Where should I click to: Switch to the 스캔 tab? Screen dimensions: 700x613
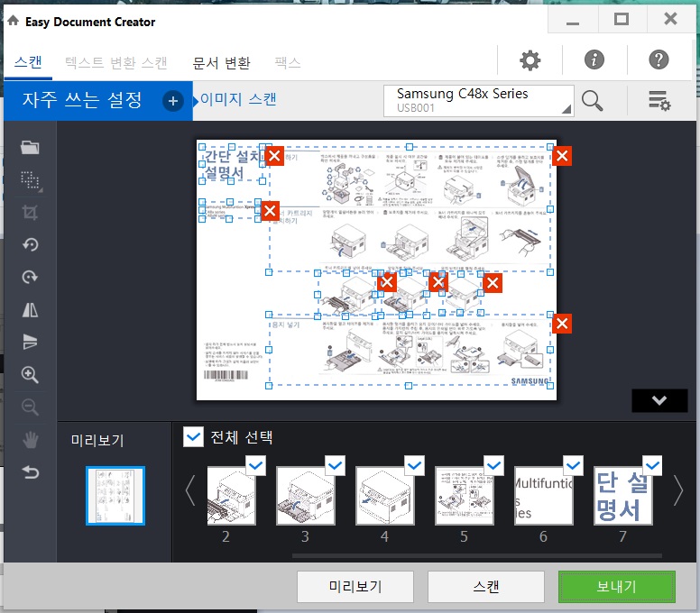pyautogui.click(x=28, y=61)
